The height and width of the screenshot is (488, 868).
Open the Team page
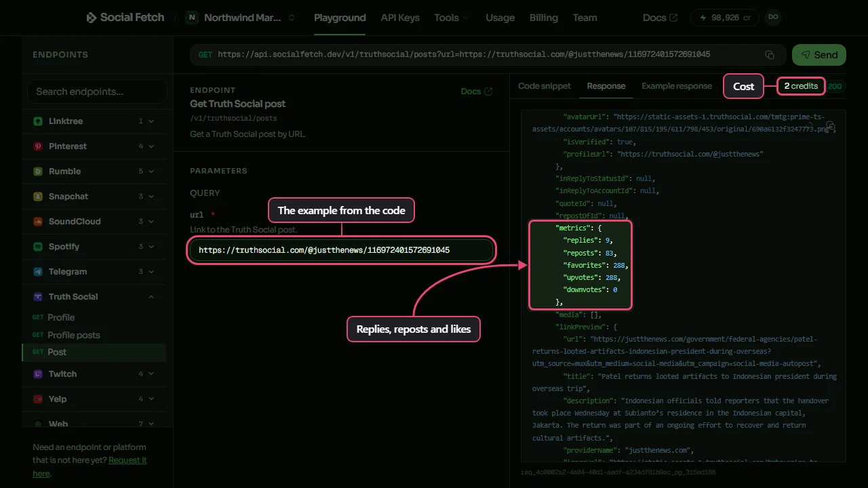pos(585,18)
